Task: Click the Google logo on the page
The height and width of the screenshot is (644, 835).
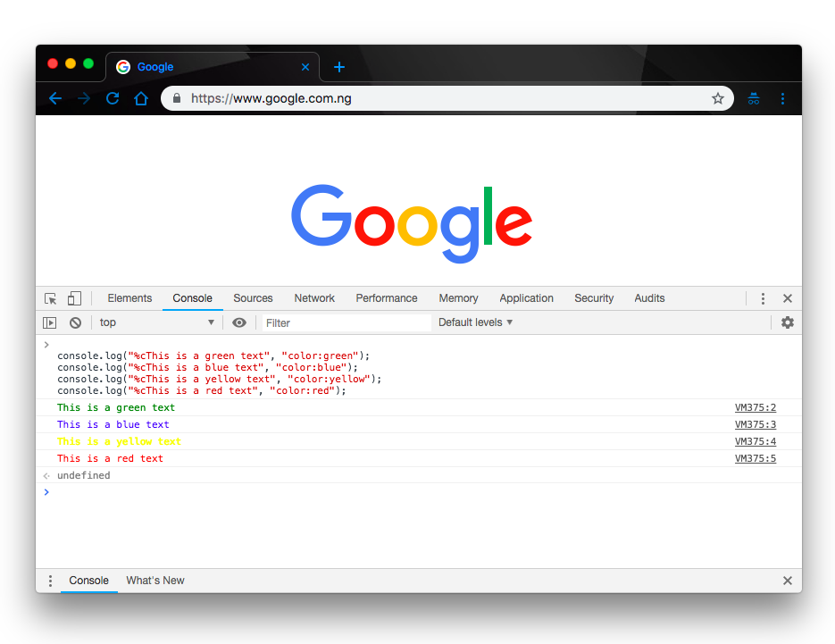Action: tap(412, 222)
